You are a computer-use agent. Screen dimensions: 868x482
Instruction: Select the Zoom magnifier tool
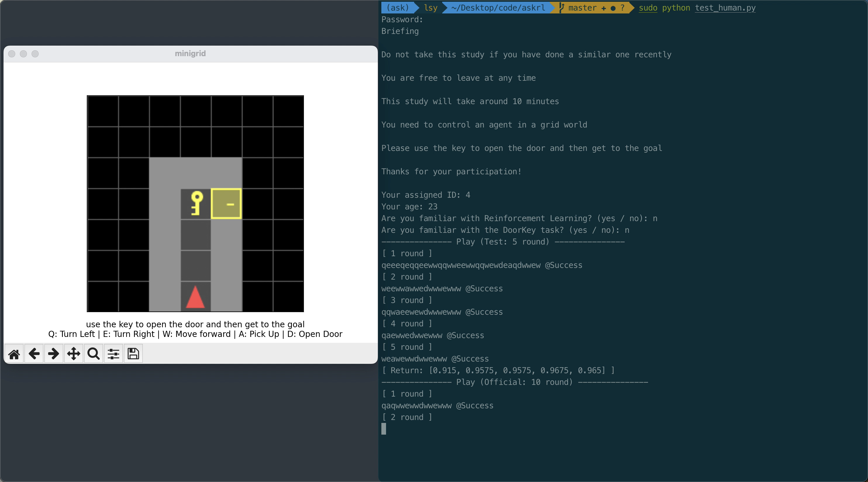click(x=93, y=354)
